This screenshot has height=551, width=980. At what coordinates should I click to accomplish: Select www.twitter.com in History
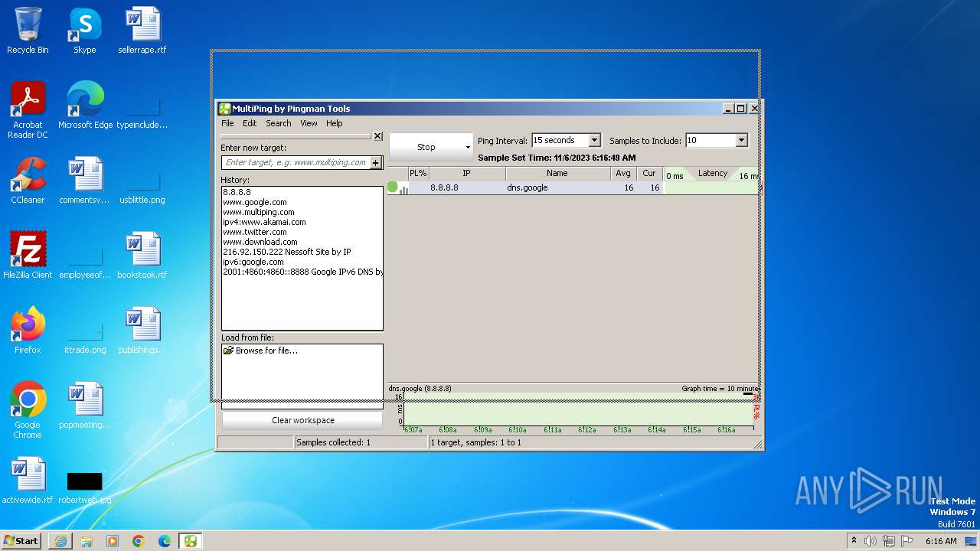coord(255,232)
